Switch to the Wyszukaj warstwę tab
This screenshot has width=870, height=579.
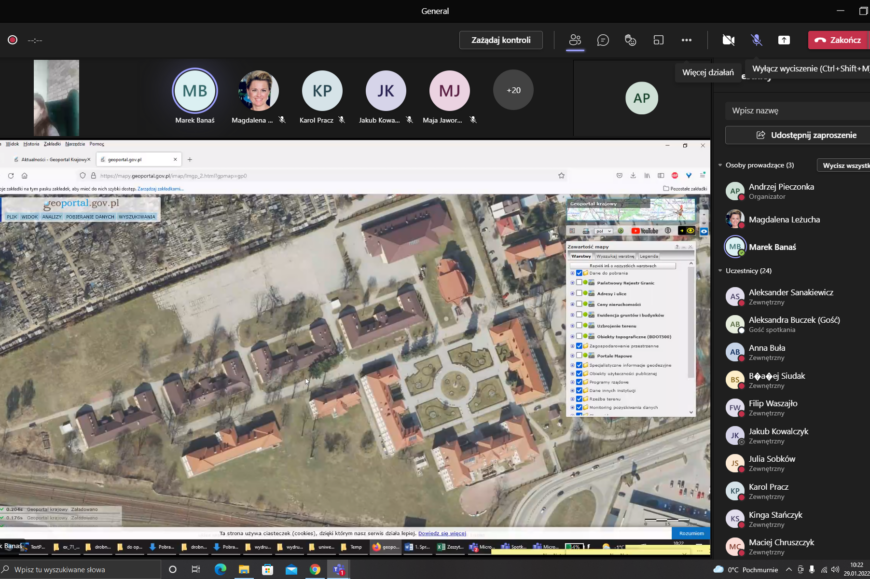tap(615, 256)
